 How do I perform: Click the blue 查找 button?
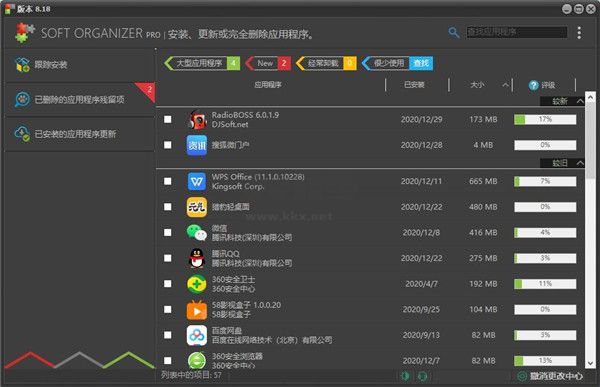(421, 63)
